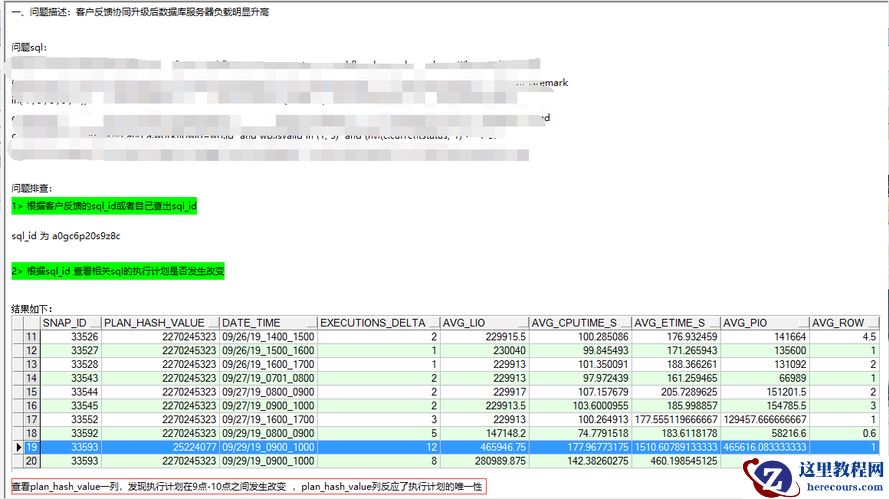The width and height of the screenshot is (889, 499).
Task: Select row number 13 in the grid
Action: tap(31, 364)
